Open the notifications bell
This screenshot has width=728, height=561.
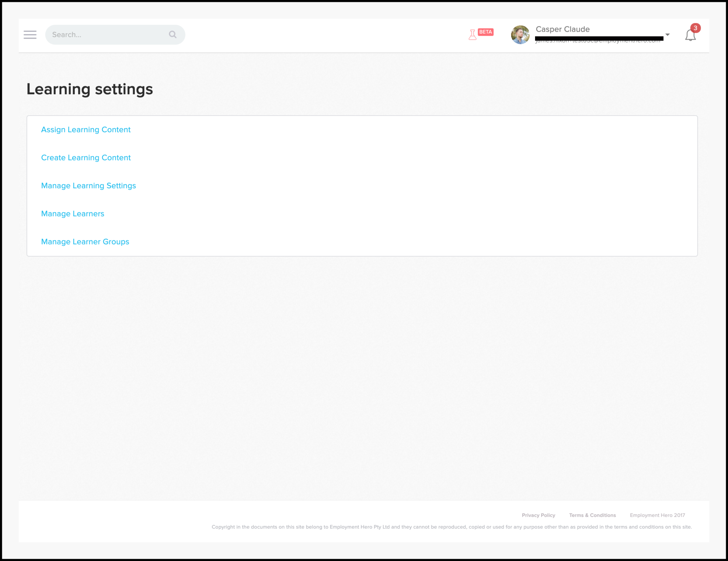tap(690, 35)
